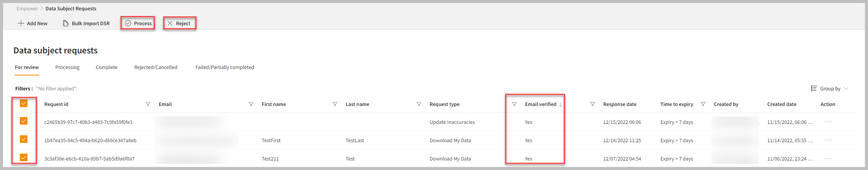This screenshot has width=868, height=170.
Task: Uncheck the select-all header checkbox
Action: click(24, 103)
